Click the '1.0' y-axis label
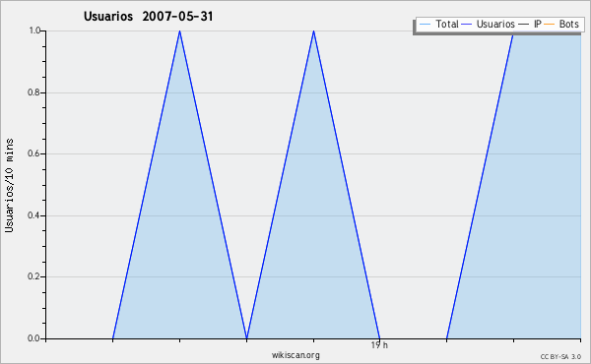Screen dimensions: 591x364 34,30
